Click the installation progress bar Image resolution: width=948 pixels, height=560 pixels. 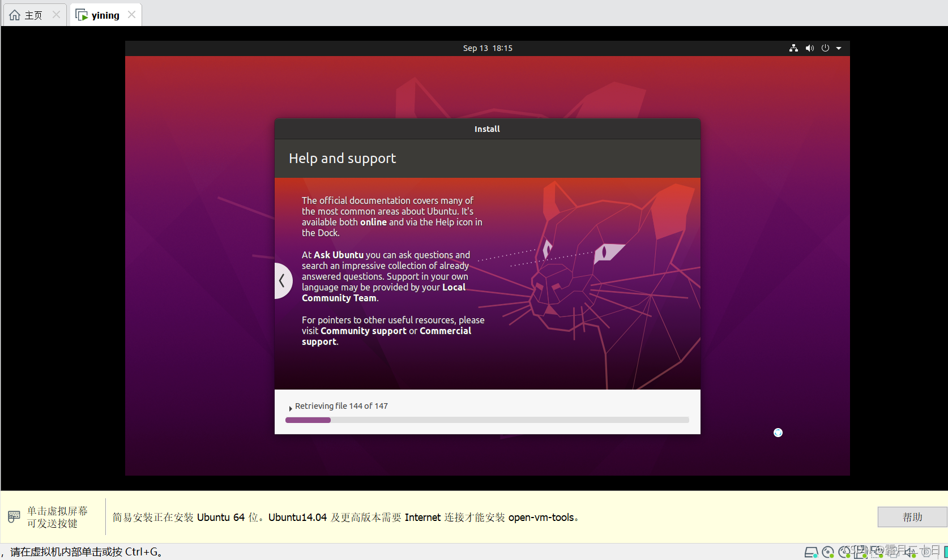pos(487,420)
